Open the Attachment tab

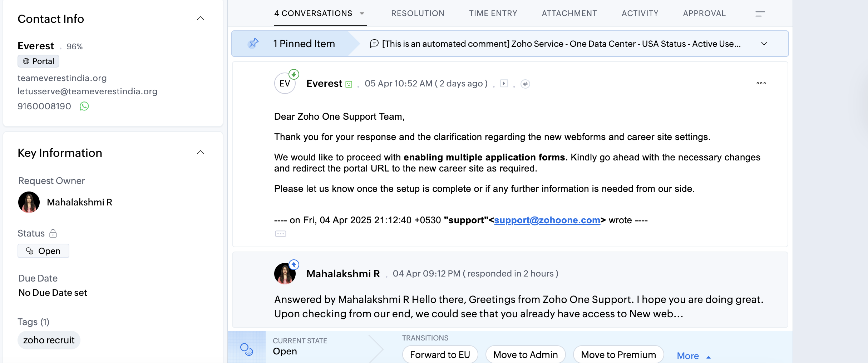pos(569,13)
